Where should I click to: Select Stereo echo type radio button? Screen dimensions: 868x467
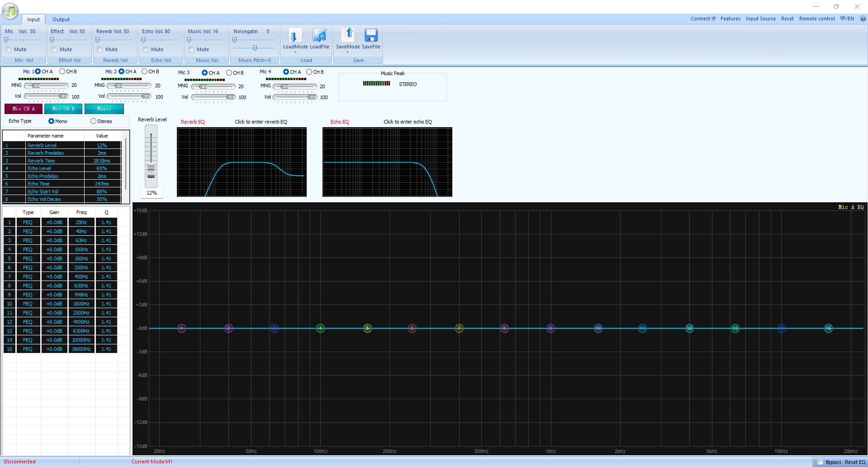(94, 121)
